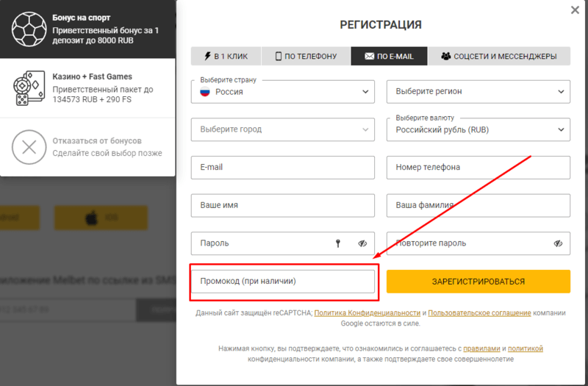Click the decline bonuses X circle icon

coord(29,147)
